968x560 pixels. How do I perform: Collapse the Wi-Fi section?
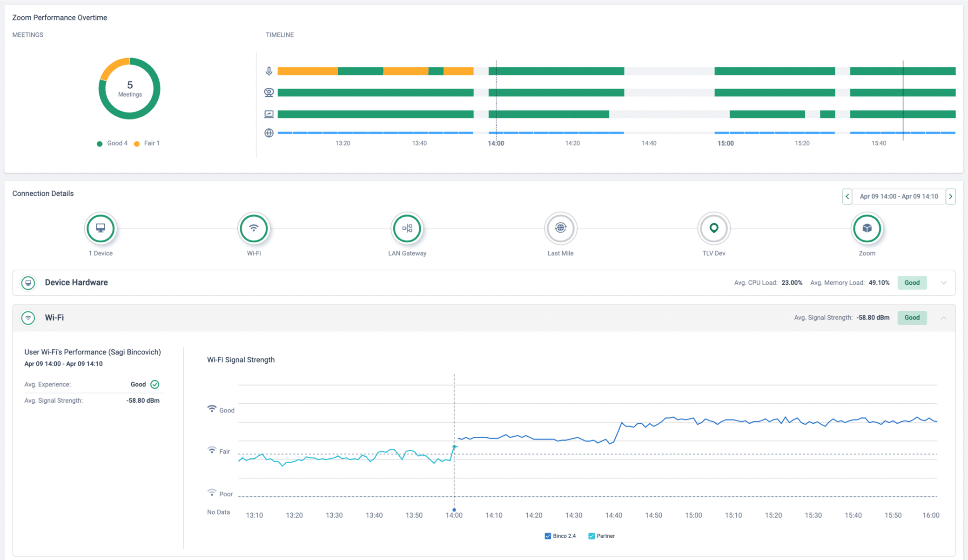point(943,318)
